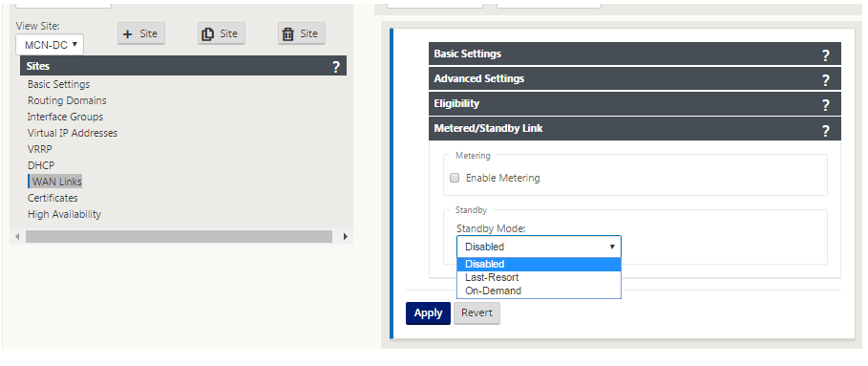This screenshot has width=868, height=366.
Task: Click the Revert button
Action: tap(476, 312)
